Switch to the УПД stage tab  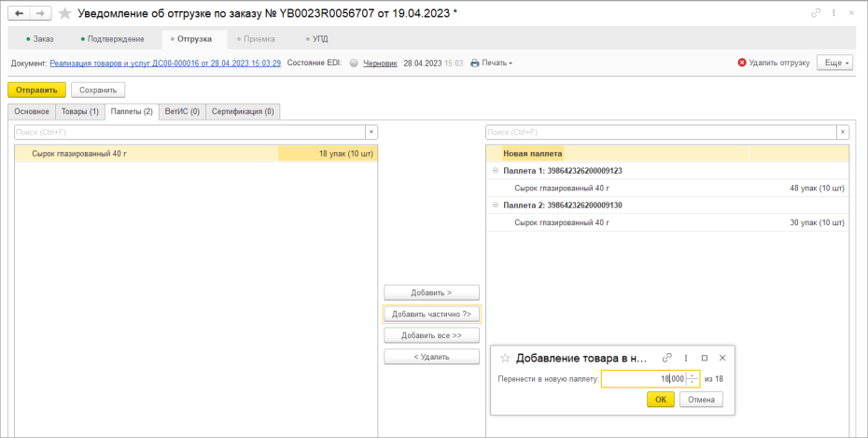[316, 39]
